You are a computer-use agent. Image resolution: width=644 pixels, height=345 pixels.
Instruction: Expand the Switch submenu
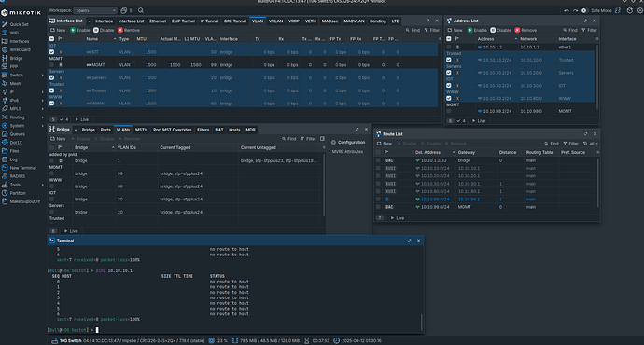[42, 76]
